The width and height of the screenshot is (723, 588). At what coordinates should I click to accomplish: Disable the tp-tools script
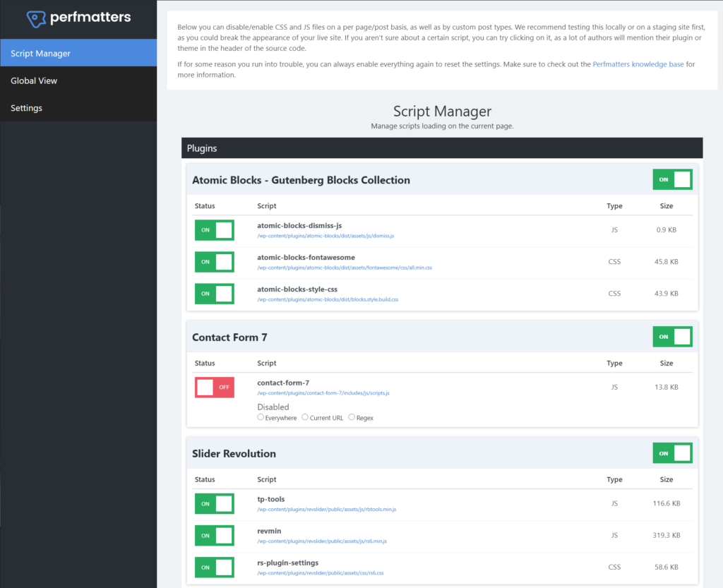[214, 503]
